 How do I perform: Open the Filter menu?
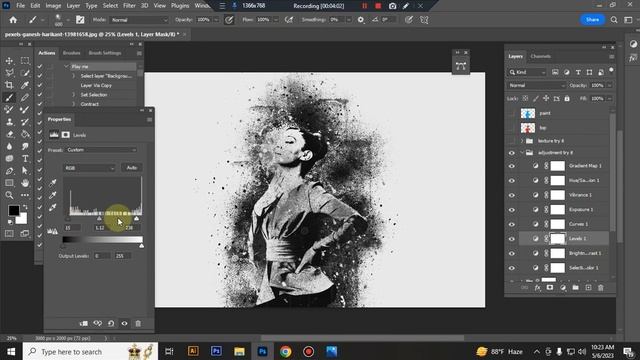tap(129, 6)
